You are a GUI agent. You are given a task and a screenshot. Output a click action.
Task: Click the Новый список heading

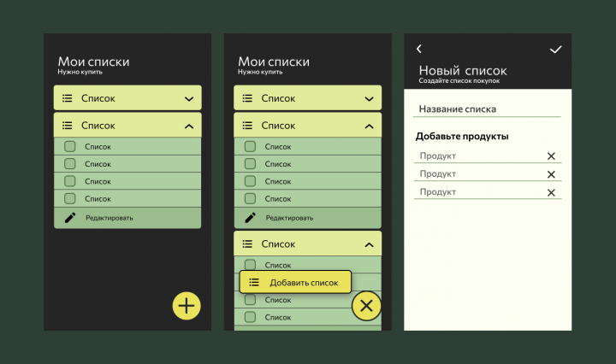(x=463, y=71)
